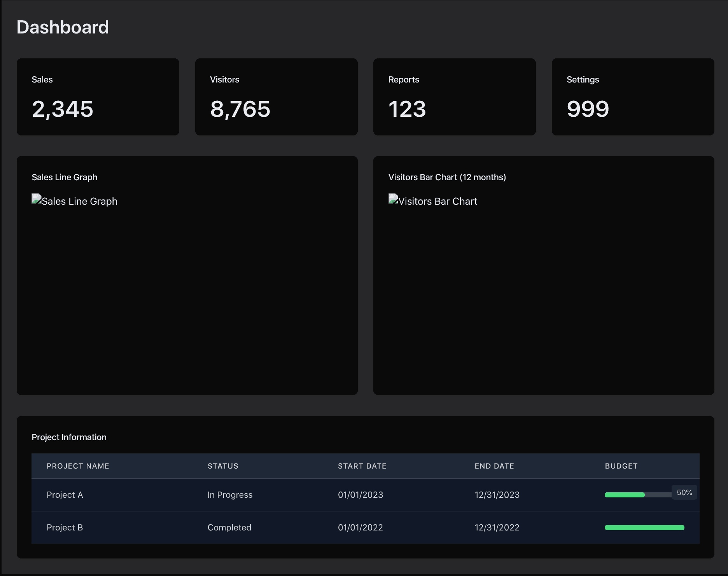Open the Reports card
The width and height of the screenshot is (728, 576).
point(454,97)
